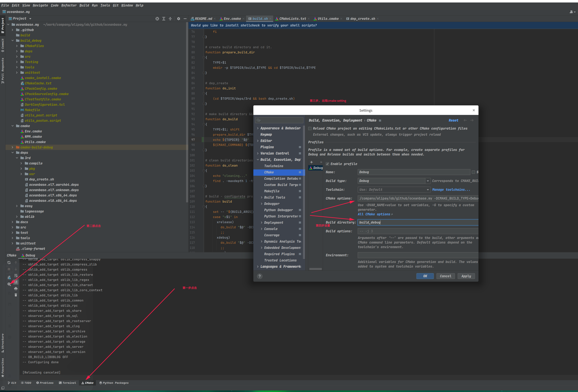
Task: Click the CMake options input field
Action: click(x=418, y=198)
